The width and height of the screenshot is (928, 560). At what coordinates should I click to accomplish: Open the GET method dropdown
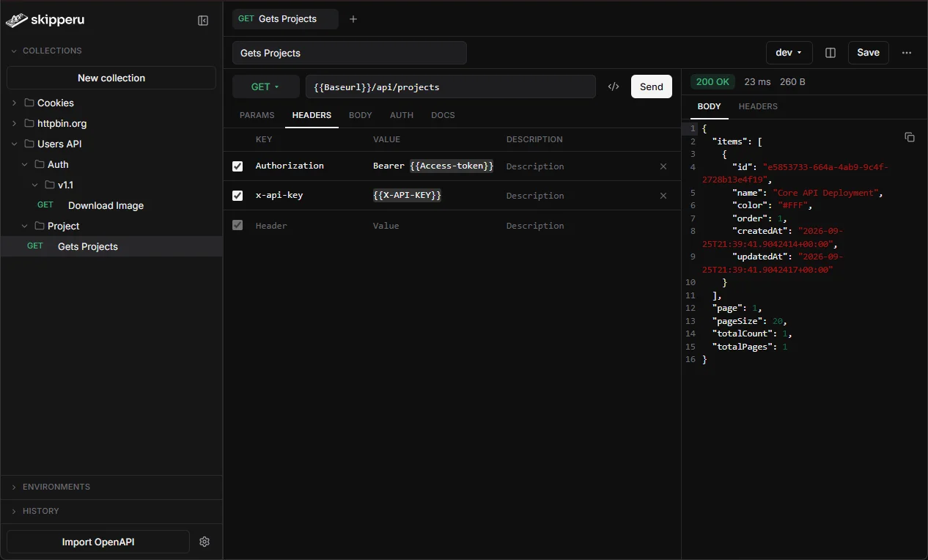tap(266, 86)
